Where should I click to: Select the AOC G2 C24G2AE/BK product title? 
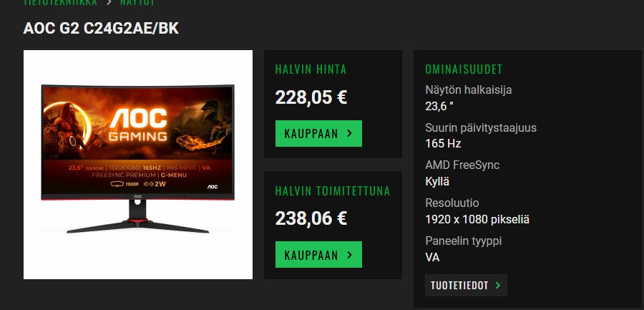point(101,29)
